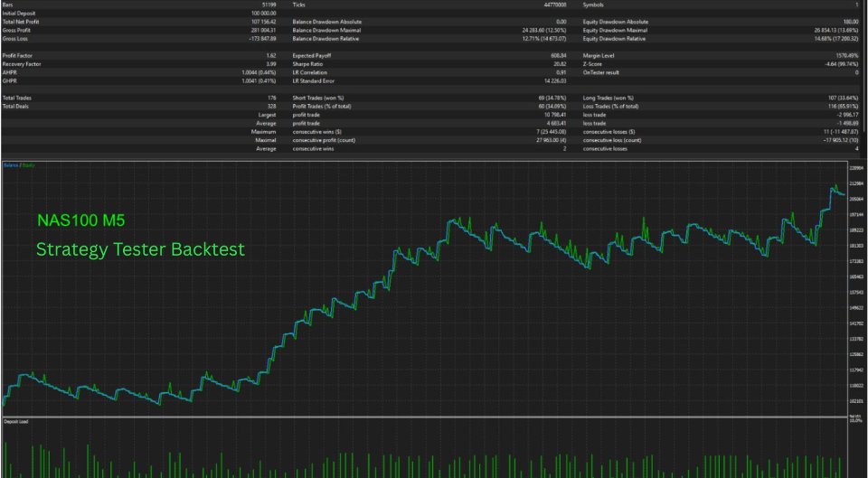The width and height of the screenshot is (868, 478).
Task: Click the Total Deals label
Action: tap(14, 107)
